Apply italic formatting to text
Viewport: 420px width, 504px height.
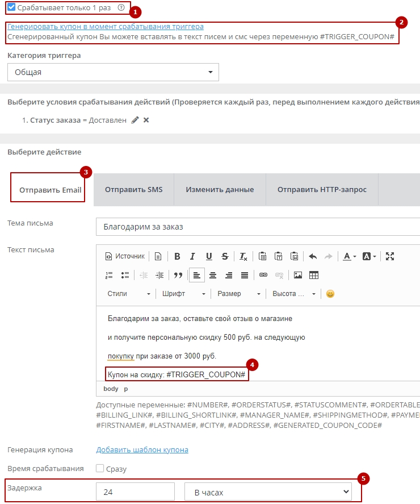point(193,256)
